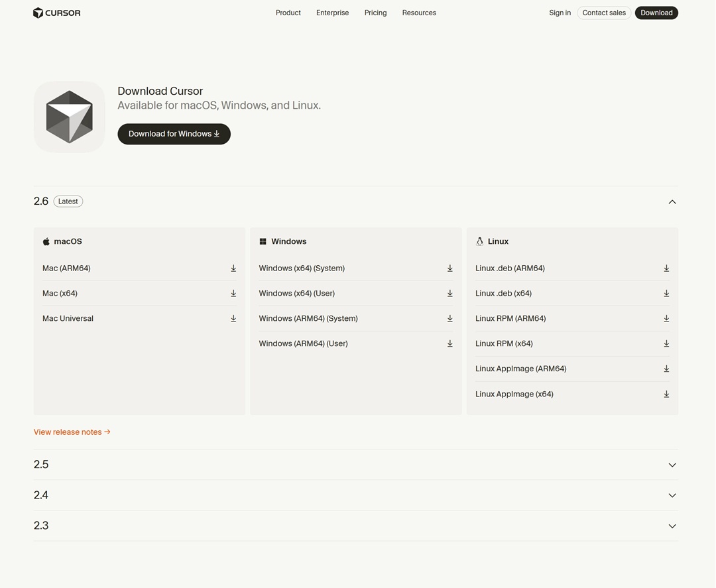This screenshot has height=588, width=716.
Task: Click the Contact sales button
Action: (603, 13)
